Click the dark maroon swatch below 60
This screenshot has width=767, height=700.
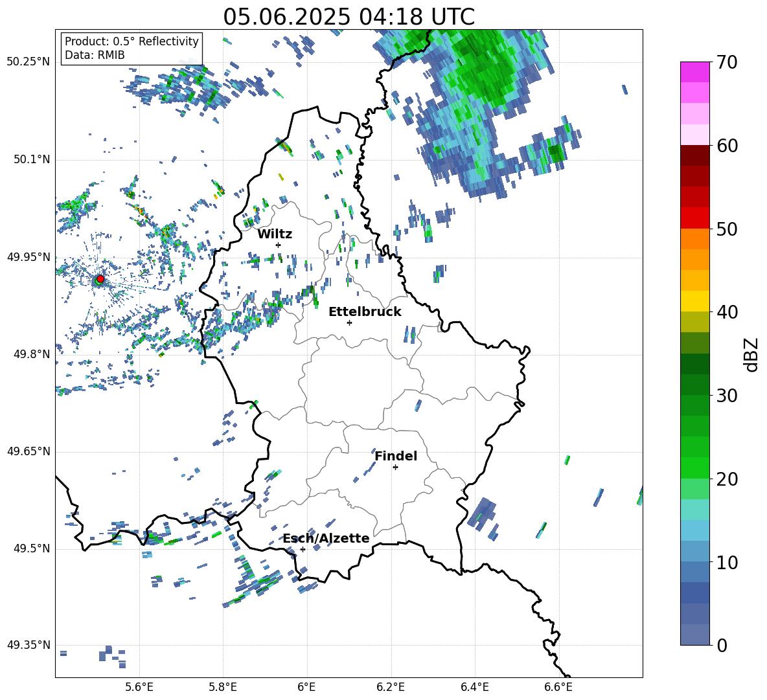pyautogui.click(x=694, y=155)
